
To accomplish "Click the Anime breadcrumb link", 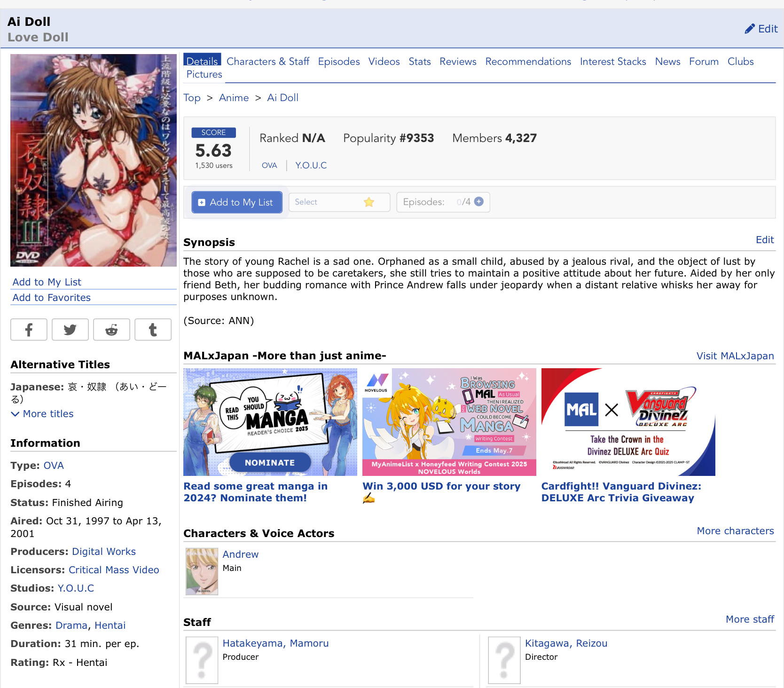I will (234, 98).
